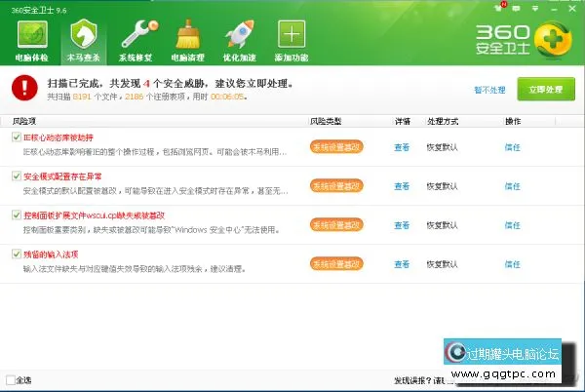Open the notification icon with red badge
The height and width of the screenshot is (392, 585).
click(x=499, y=8)
